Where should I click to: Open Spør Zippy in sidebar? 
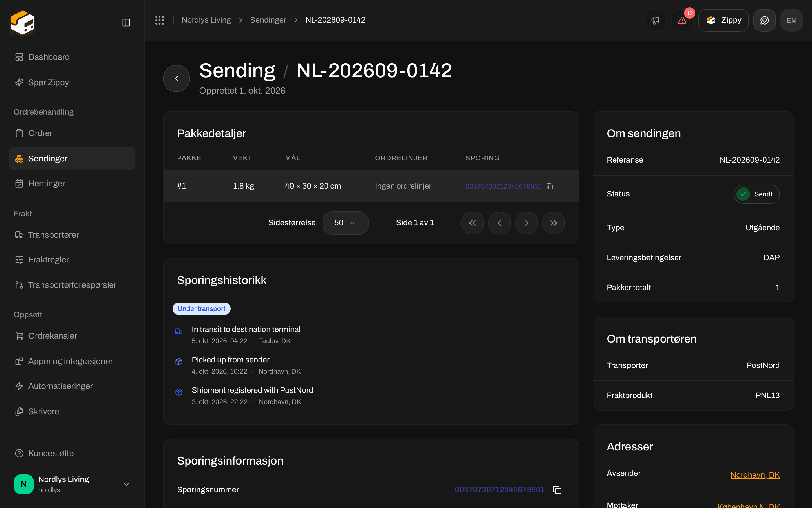[x=72, y=82]
